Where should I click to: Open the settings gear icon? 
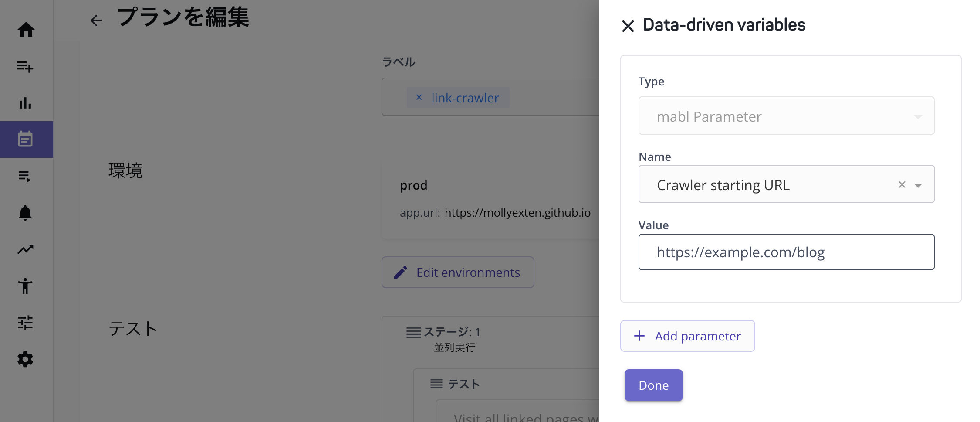[25, 359]
